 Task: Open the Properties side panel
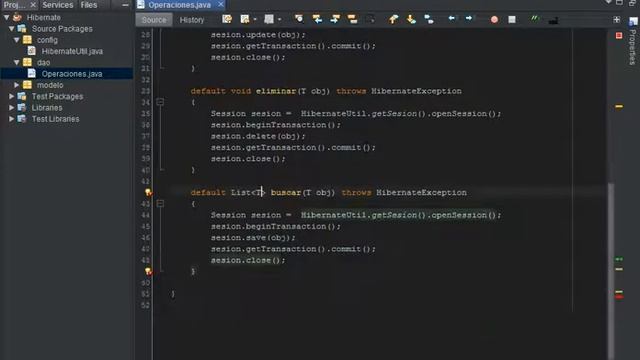[632, 42]
